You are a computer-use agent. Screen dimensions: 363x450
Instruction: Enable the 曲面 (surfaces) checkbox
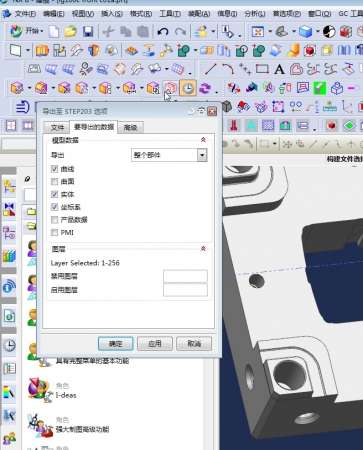click(54, 182)
